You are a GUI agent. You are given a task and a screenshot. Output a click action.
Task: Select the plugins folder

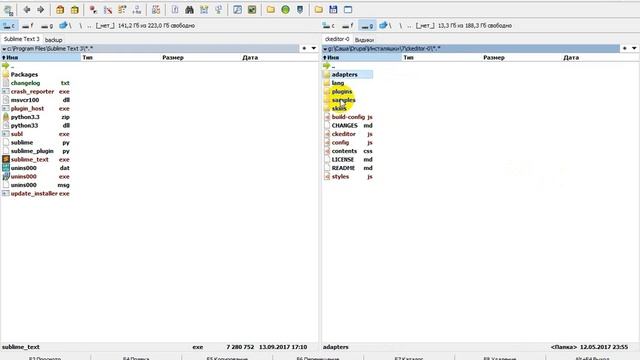[342, 92]
